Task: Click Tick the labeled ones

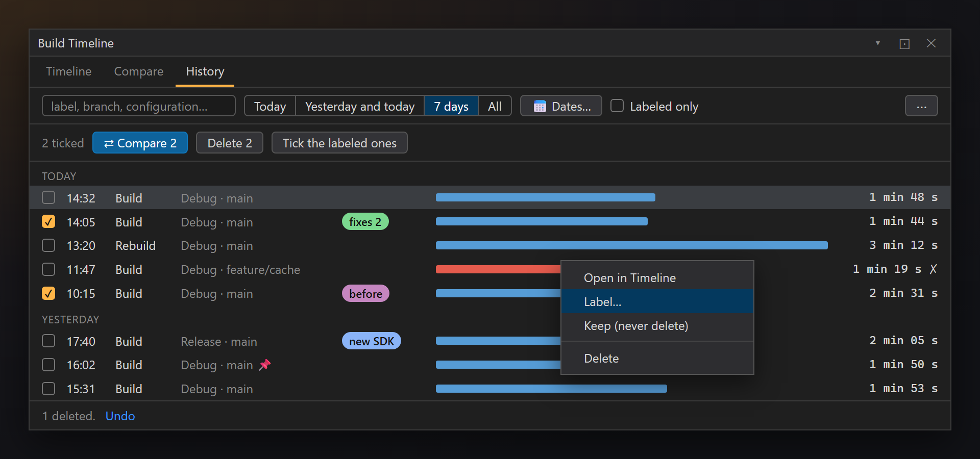Action: click(x=339, y=143)
